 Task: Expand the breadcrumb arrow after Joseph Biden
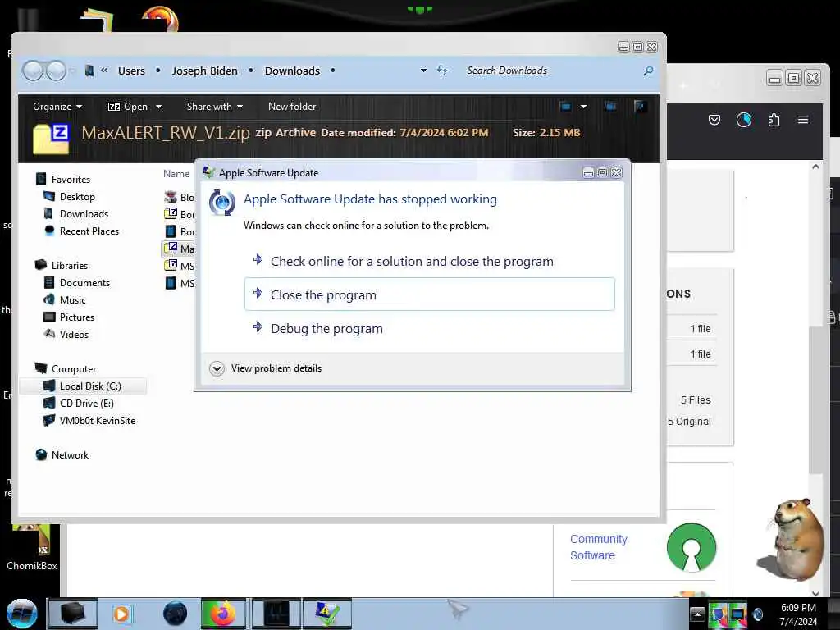coord(251,71)
